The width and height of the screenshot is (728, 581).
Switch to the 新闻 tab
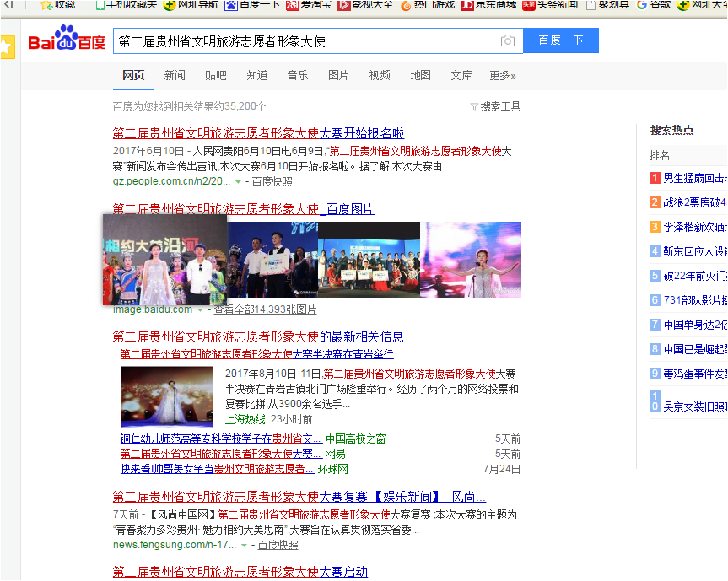click(175, 75)
